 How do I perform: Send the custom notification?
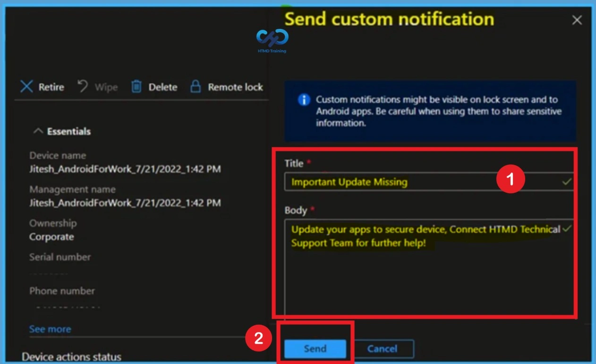pyautogui.click(x=315, y=348)
